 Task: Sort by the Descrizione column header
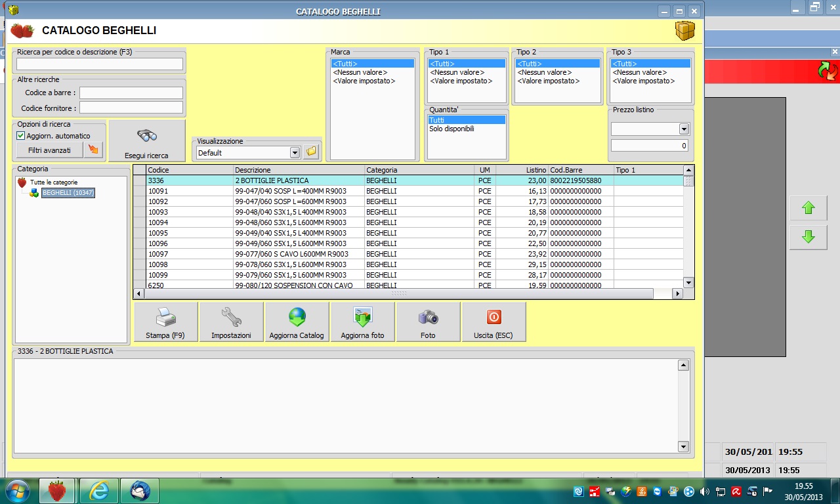(x=299, y=170)
